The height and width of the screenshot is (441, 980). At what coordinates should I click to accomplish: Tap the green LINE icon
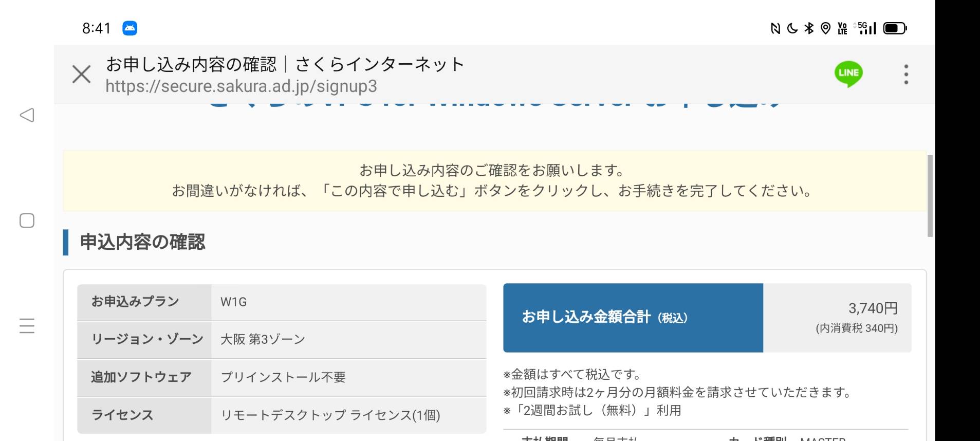coord(848,74)
